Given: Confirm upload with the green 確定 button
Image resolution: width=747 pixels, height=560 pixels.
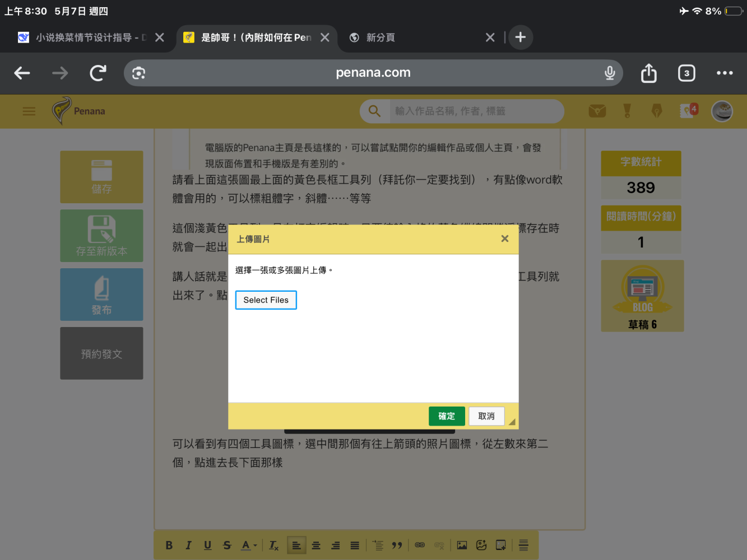Looking at the screenshot, I should pyautogui.click(x=447, y=416).
